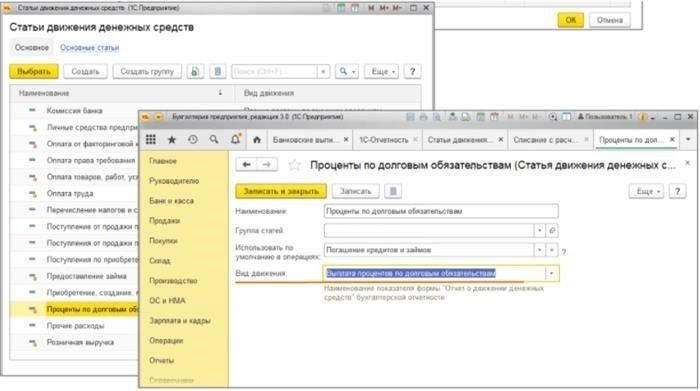The width and height of the screenshot is (700, 391).
Task: Click search field in list window
Action: pos(275,71)
